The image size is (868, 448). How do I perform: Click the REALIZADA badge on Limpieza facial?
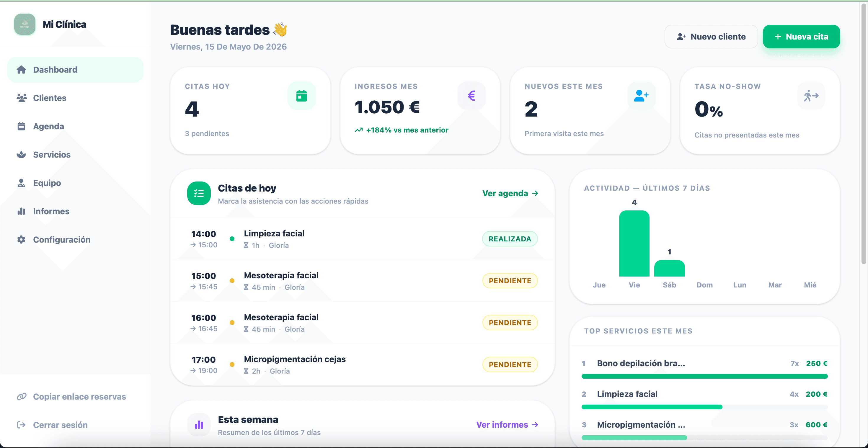(510, 239)
